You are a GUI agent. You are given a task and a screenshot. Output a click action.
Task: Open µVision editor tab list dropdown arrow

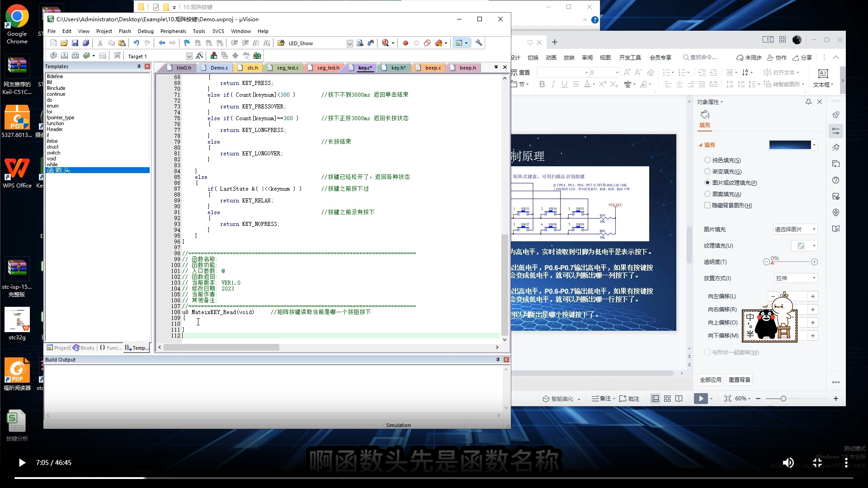coord(496,67)
